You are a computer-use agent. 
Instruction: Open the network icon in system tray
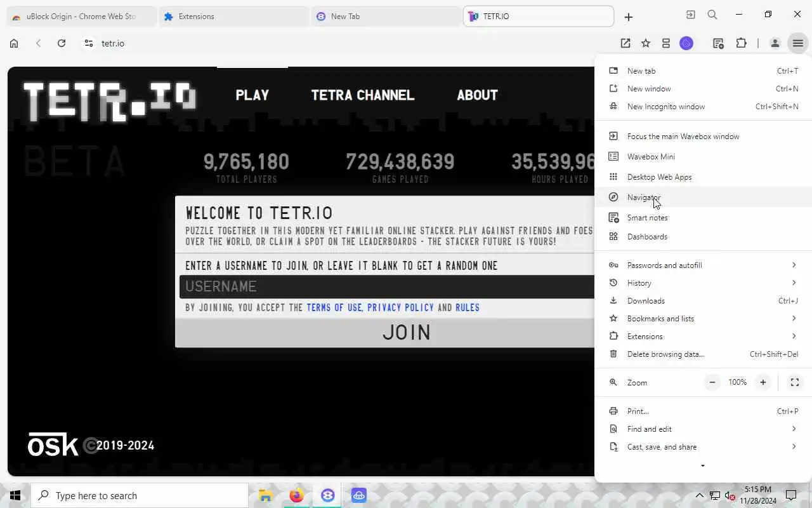(x=715, y=495)
